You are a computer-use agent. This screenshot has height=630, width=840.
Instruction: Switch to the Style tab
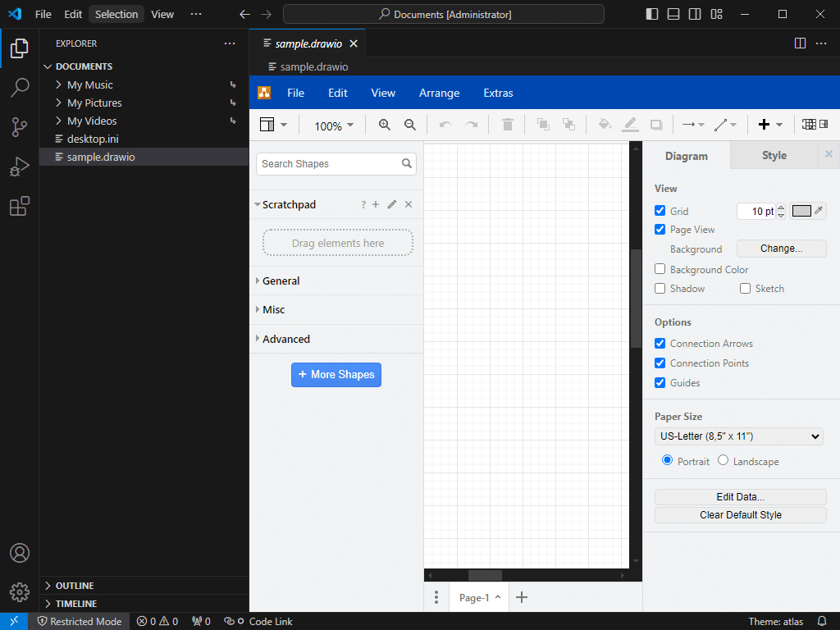(x=774, y=155)
